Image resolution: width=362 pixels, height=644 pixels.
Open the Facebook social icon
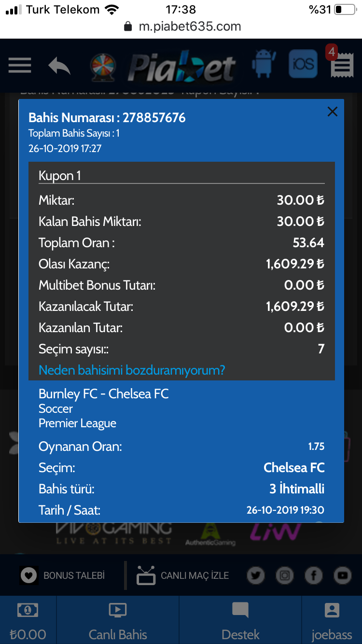314,575
